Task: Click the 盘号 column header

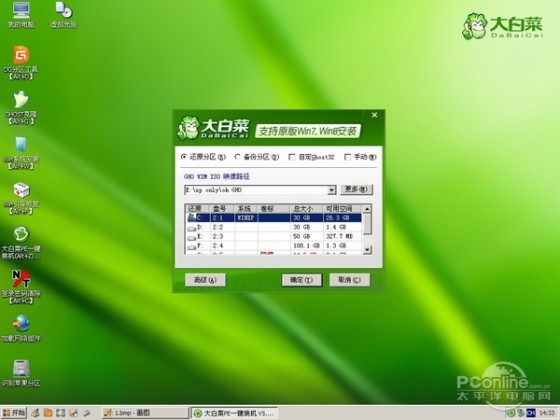Action: pos(221,209)
